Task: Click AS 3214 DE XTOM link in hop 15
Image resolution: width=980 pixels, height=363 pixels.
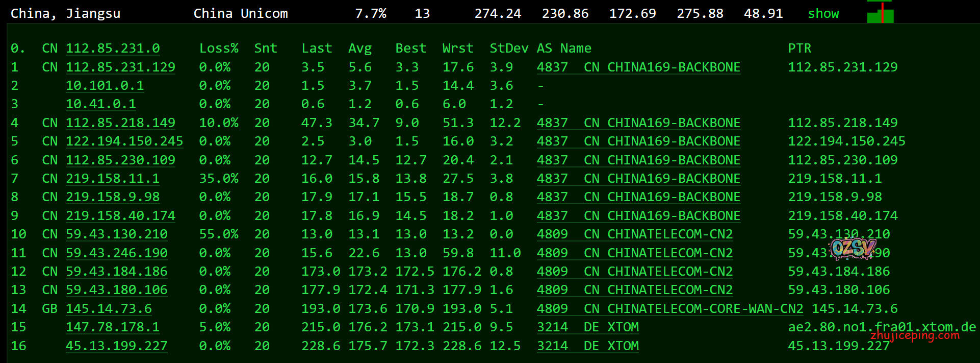Action: tap(587, 327)
